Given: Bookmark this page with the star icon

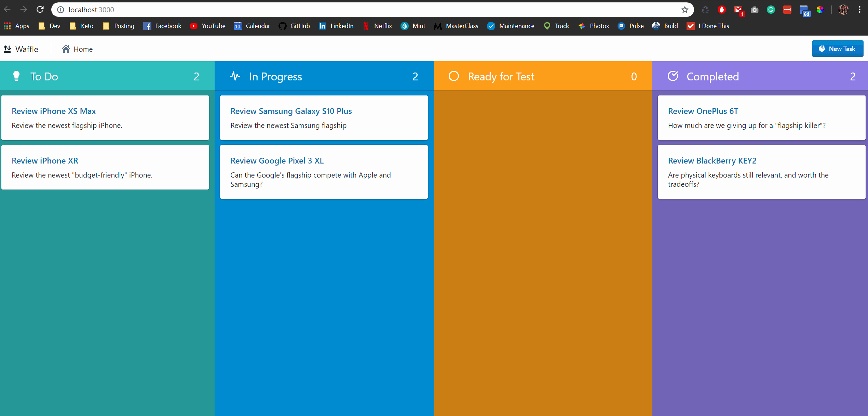Looking at the screenshot, I should [x=684, y=10].
